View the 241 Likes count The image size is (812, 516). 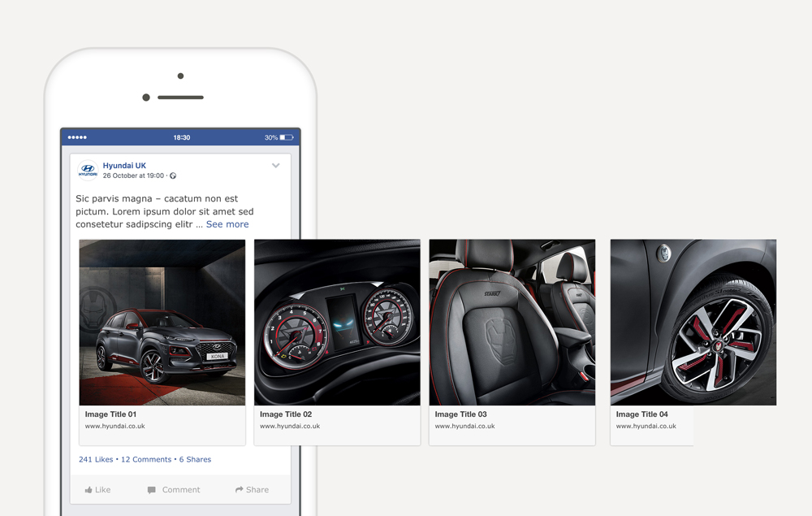click(96, 460)
